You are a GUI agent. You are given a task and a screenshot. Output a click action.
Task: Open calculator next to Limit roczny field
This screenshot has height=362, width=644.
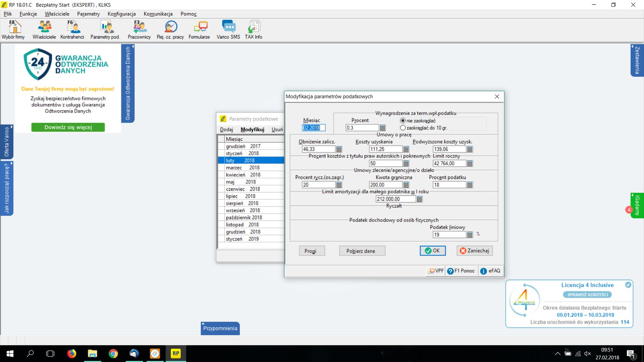click(470, 163)
